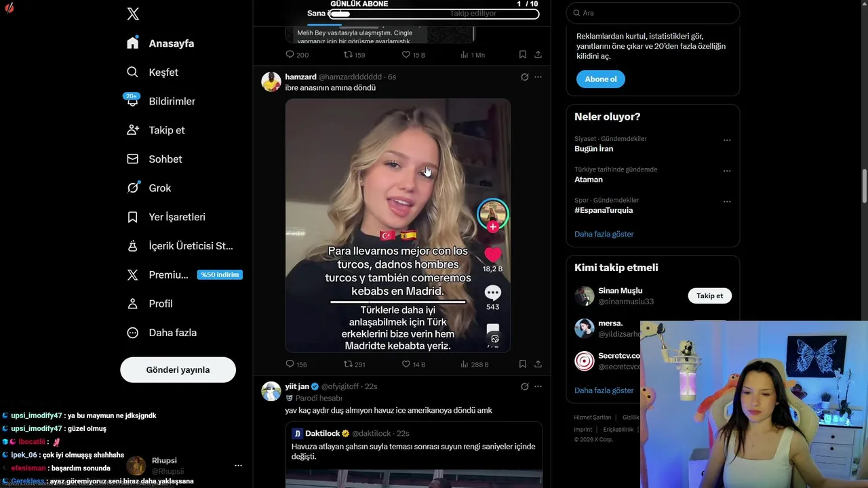Click the Takip et people icon
This screenshot has width=868, height=488.
(133, 130)
